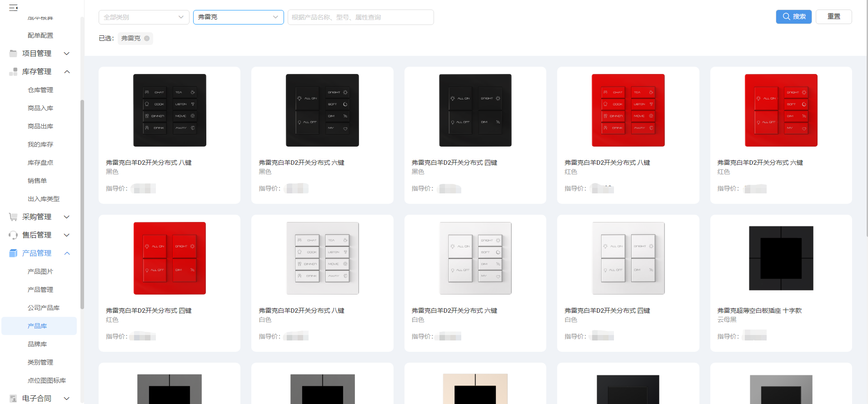Click title of black 四键 switch card
This screenshot has width=868, height=404.
point(454,163)
